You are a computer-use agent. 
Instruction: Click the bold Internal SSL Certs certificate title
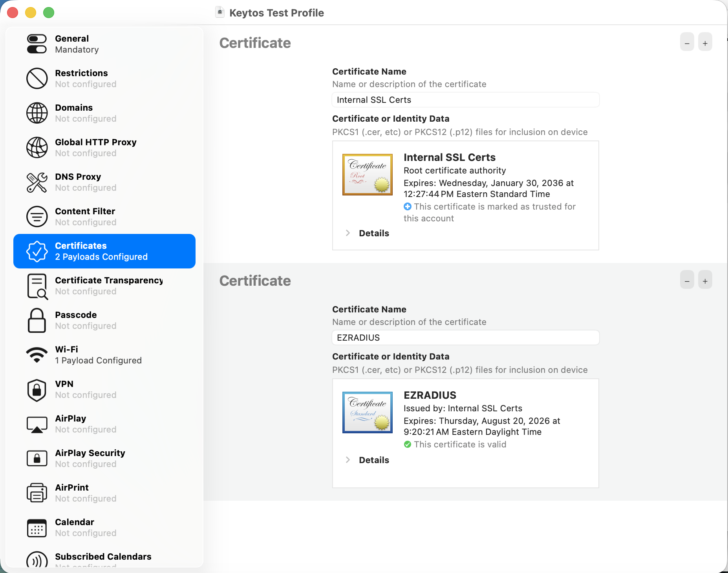pyautogui.click(x=450, y=157)
